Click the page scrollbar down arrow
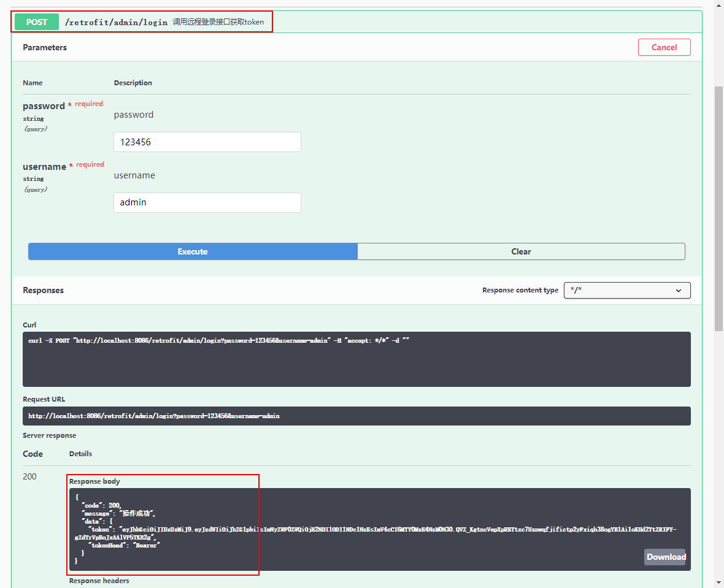Screen dimensions: 724x588 pos(718,582)
